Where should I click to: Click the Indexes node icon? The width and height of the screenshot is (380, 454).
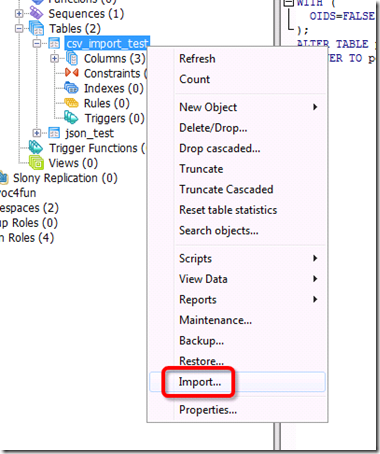[x=71, y=88]
